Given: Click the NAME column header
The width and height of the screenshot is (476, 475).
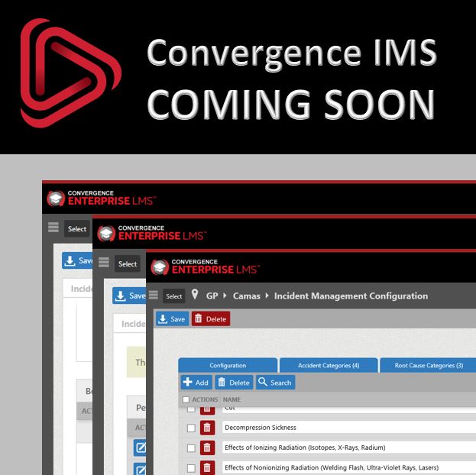Looking at the screenshot, I should point(232,399).
